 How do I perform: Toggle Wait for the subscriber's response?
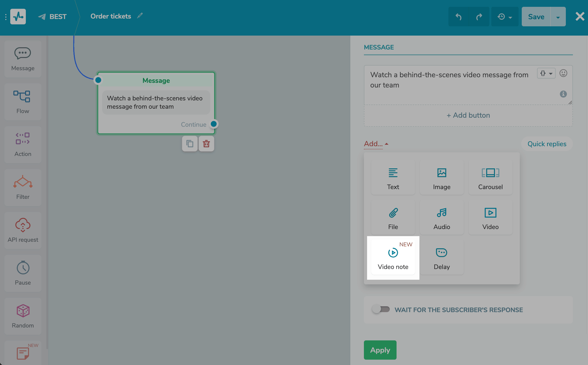[381, 309]
